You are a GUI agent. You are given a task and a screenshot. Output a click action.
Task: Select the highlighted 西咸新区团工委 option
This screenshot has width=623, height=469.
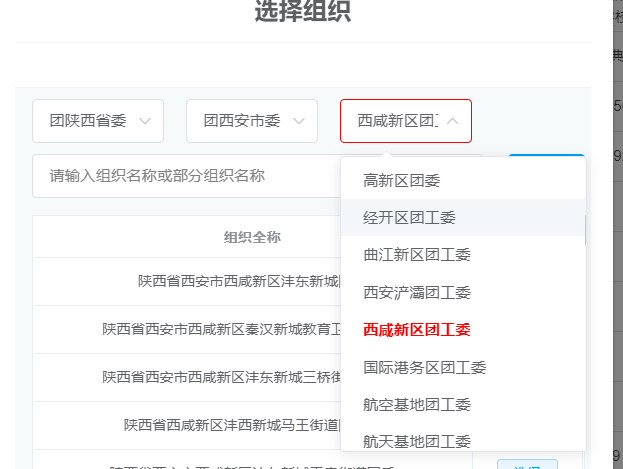(x=463, y=330)
